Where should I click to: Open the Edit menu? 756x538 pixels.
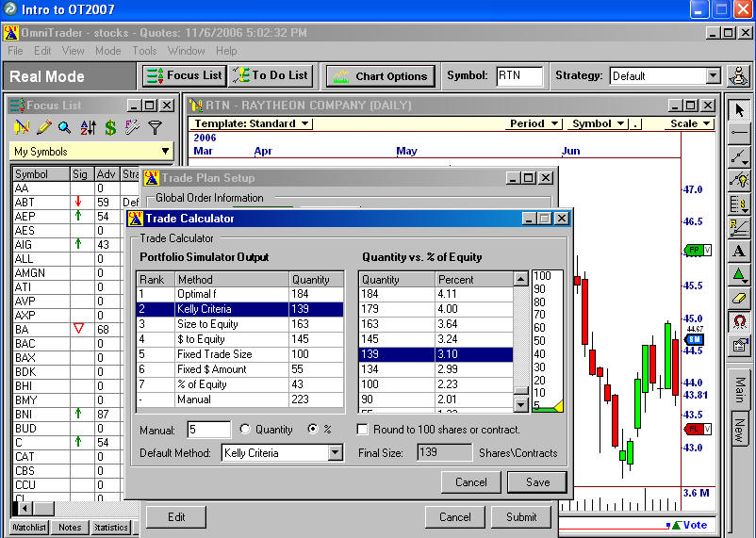click(x=42, y=51)
